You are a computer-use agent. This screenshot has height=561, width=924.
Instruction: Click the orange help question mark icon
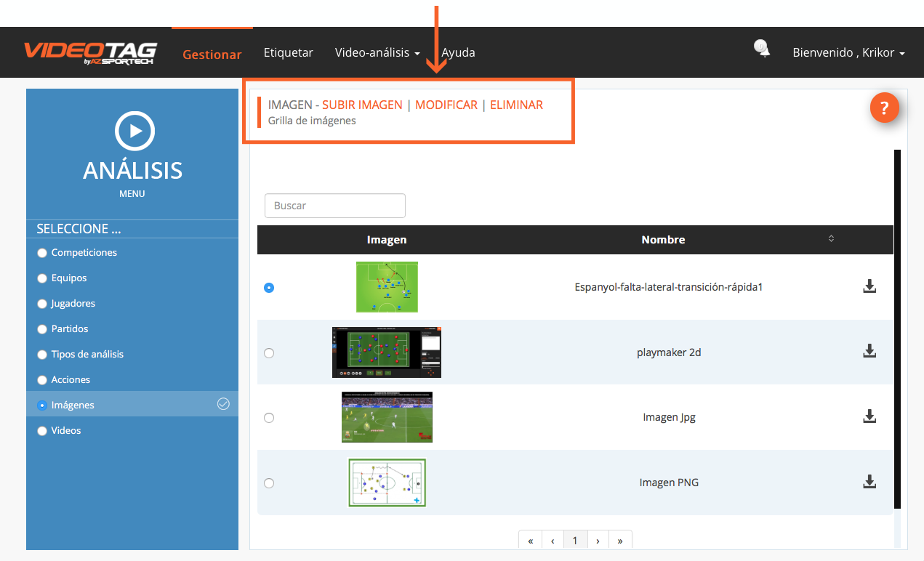click(x=884, y=109)
